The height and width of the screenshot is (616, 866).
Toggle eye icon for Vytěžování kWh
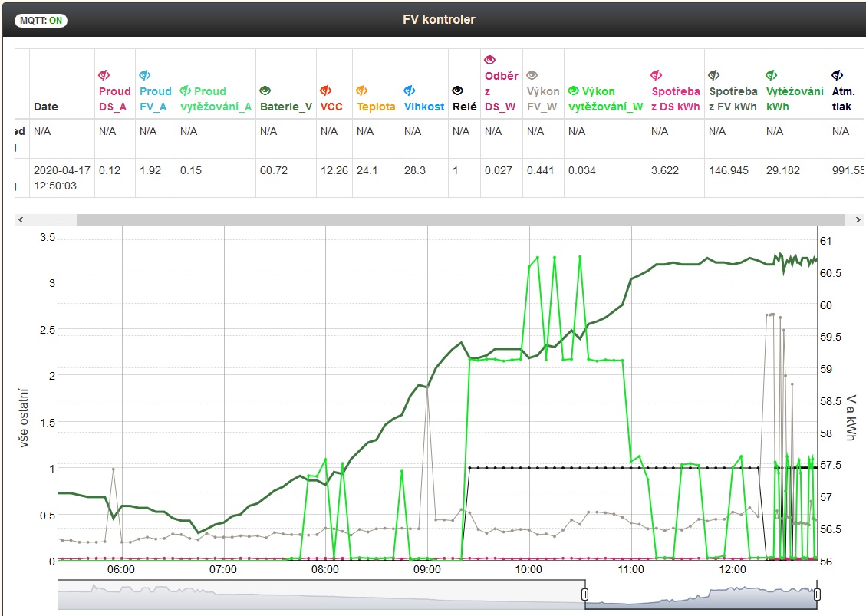click(x=772, y=75)
